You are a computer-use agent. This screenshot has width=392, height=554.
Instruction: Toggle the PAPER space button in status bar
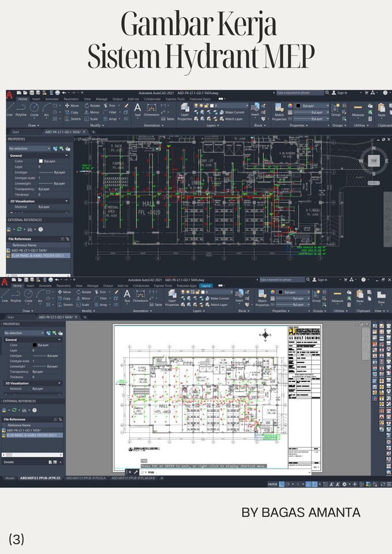pyautogui.click(x=272, y=484)
